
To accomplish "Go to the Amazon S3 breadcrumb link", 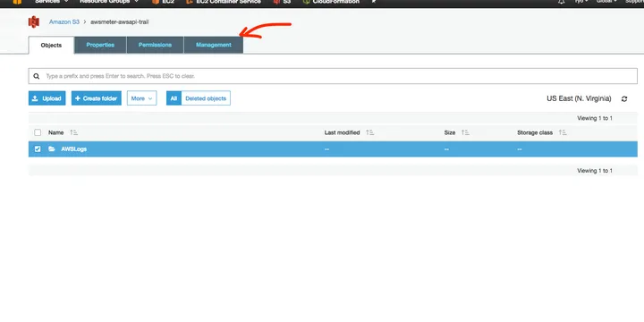I will click(x=64, y=22).
